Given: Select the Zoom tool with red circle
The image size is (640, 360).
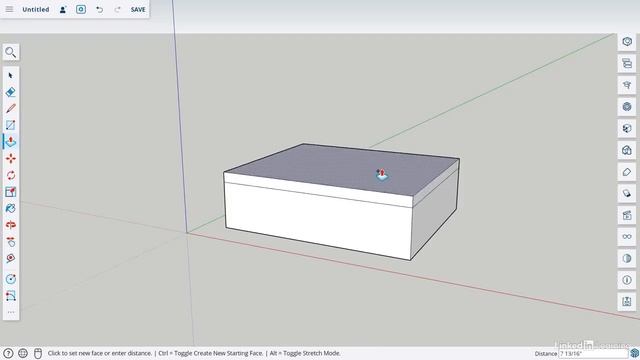Looking at the screenshot, I should (x=11, y=258).
